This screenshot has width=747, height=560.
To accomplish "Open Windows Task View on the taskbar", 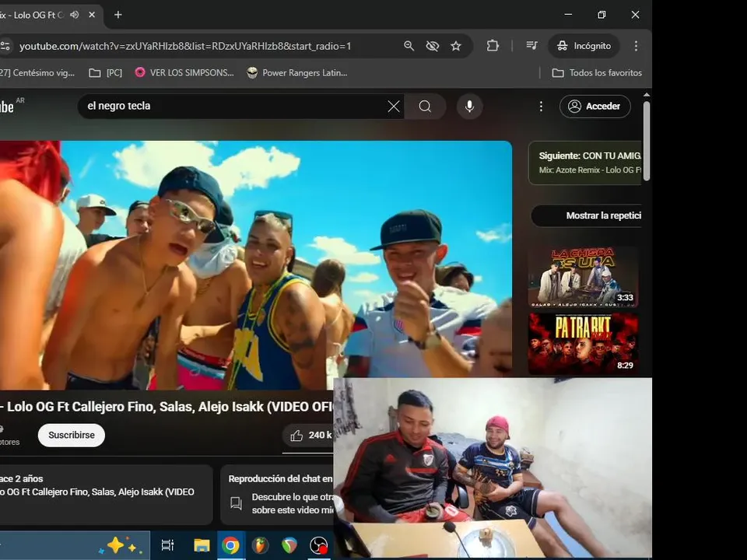I will click(168, 545).
